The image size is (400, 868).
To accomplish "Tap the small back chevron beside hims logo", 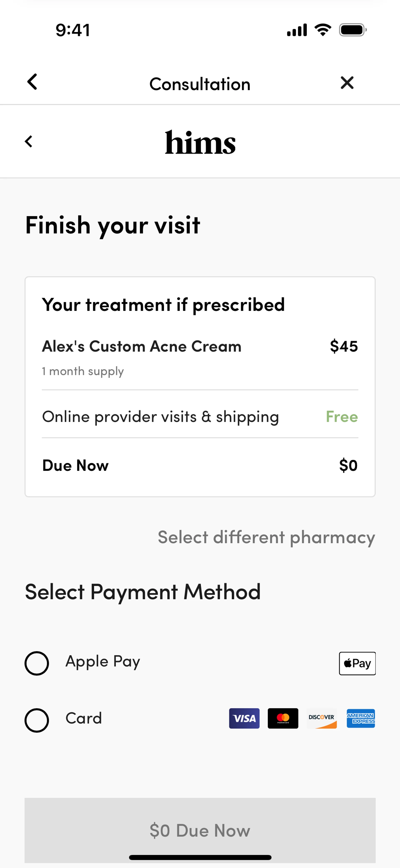I will pos(29,142).
